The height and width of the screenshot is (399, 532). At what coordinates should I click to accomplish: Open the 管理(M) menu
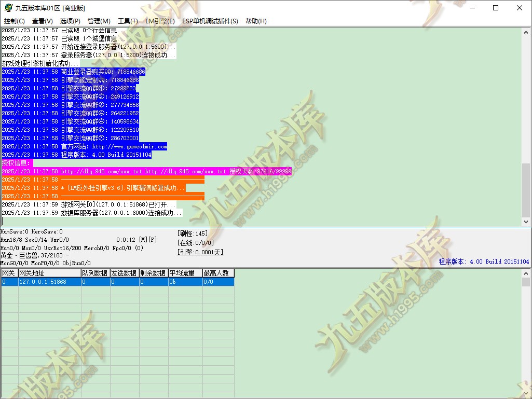coord(99,21)
